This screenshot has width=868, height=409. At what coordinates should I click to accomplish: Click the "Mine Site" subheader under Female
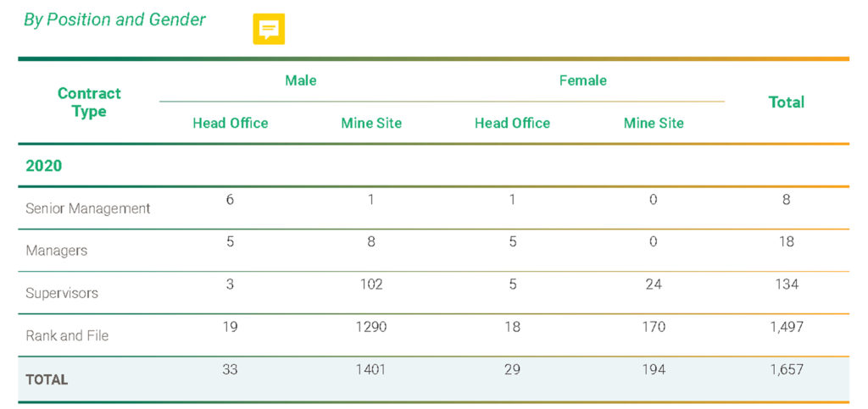pos(653,123)
